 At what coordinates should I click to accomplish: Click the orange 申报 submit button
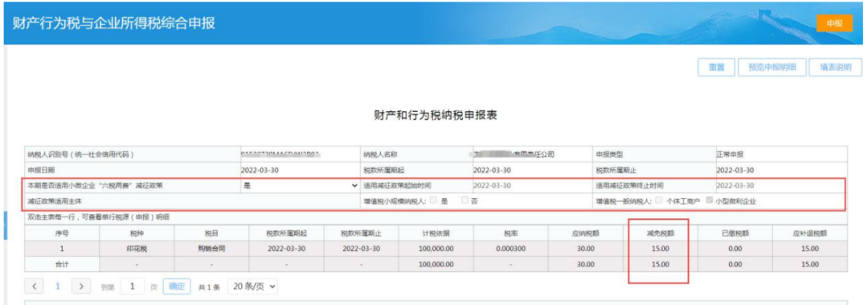834,23
